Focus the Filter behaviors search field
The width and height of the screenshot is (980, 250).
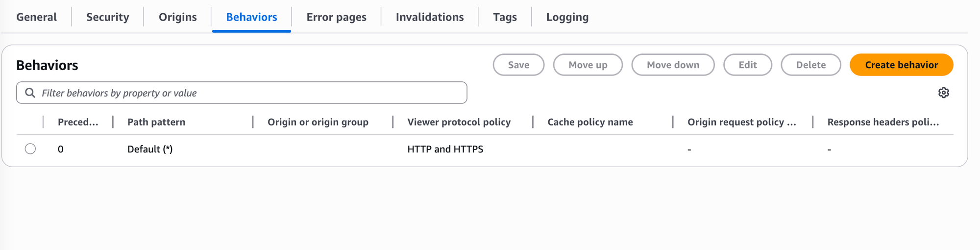pos(242,93)
